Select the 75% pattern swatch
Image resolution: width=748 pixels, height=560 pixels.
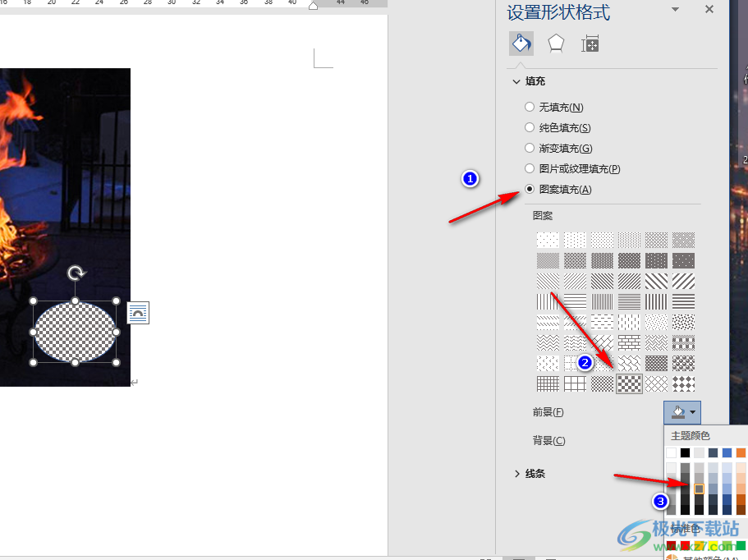click(x=629, y=260)
